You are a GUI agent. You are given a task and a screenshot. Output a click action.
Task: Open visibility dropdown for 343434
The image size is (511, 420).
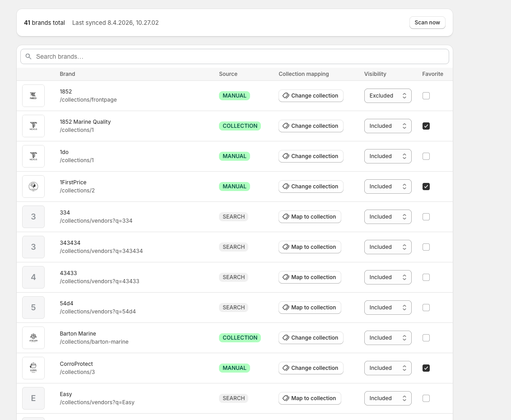(388, 247)
